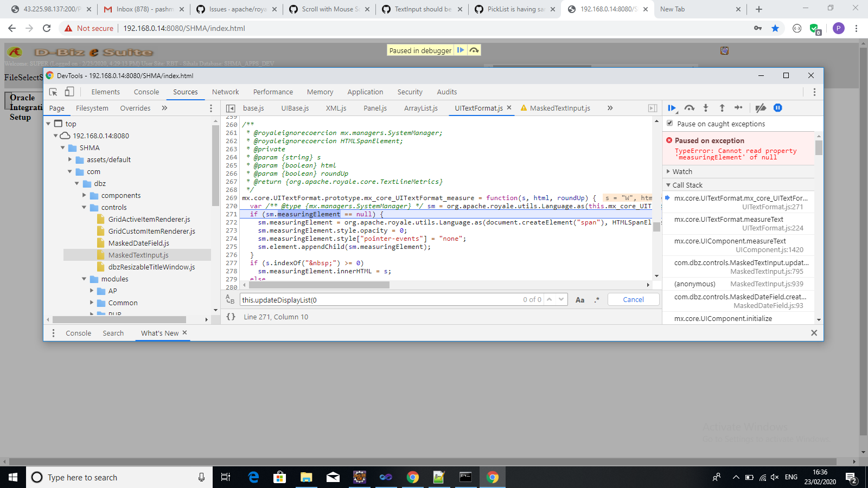868x488 pixels.
Task: Step out of current function
Action: (722, 108)
